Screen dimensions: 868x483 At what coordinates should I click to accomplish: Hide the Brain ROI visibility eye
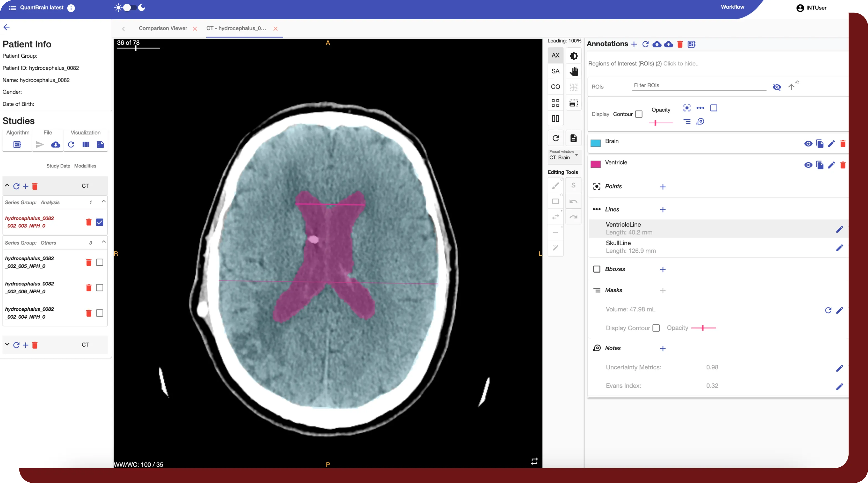pos(808,144)
